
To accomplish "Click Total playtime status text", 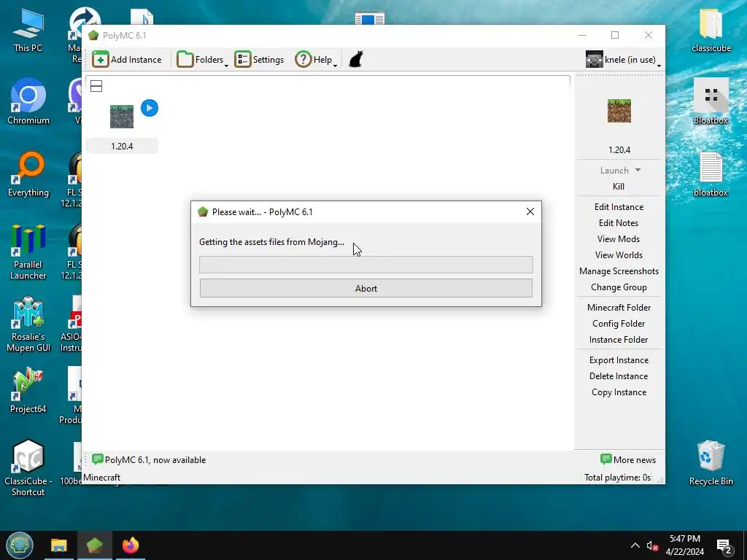I will tap(617, 478).
